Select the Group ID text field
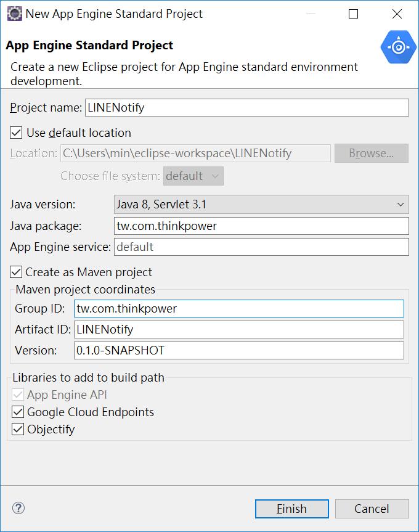This screenshot has height=532, width=419. click(x=239, y=308)
